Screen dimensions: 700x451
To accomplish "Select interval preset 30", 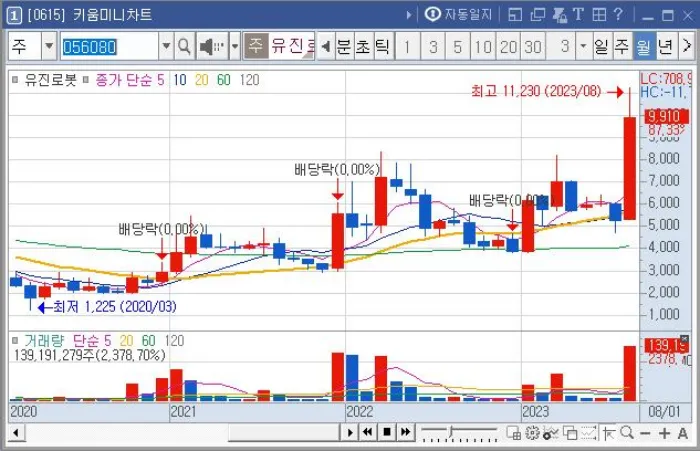I will tap(533, 46).
